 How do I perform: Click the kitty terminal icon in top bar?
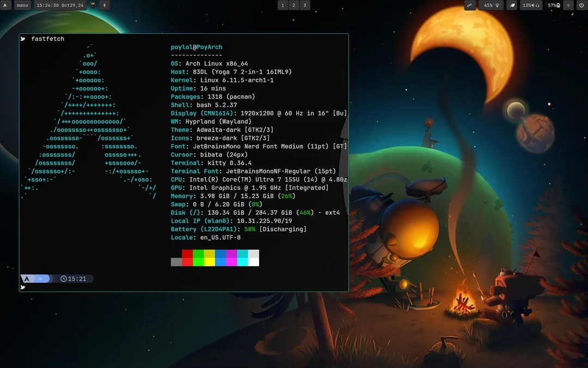click(93, 5)
